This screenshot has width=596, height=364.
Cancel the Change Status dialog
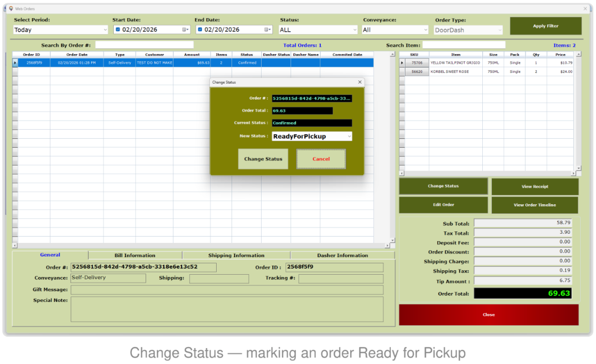pos(321,159)
